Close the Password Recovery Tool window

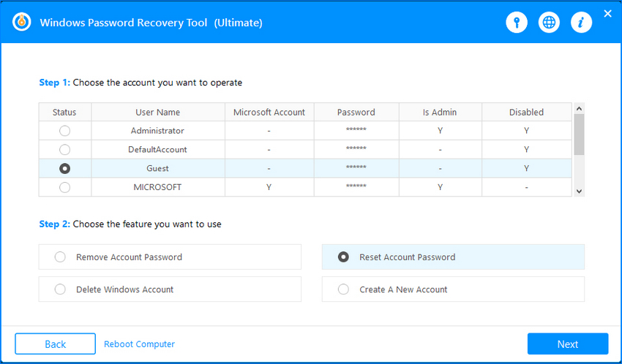[607, 14]
